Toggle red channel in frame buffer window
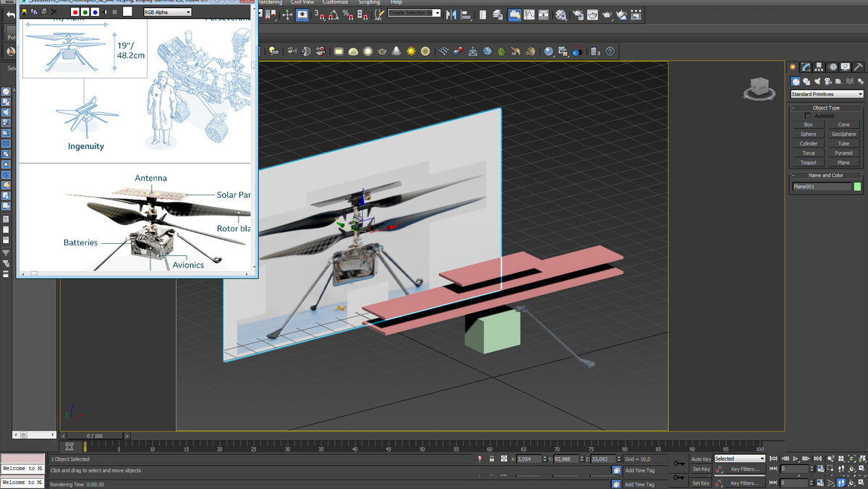The image size is (868, 489). [75, 12]
